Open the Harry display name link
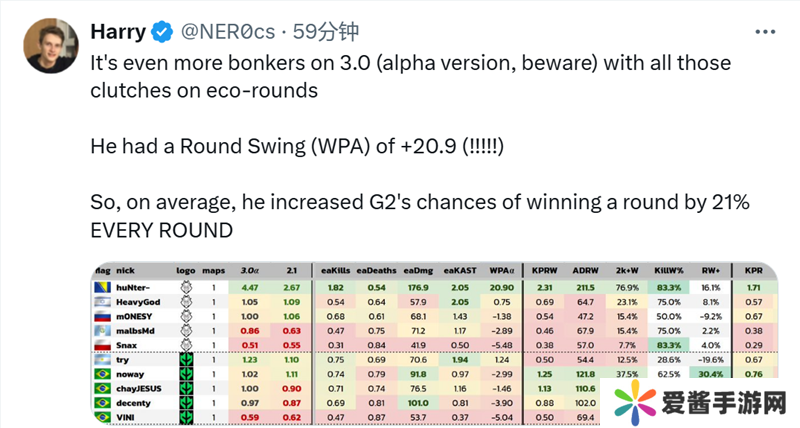This screenshot has width=800, height=428. [118, 34]
